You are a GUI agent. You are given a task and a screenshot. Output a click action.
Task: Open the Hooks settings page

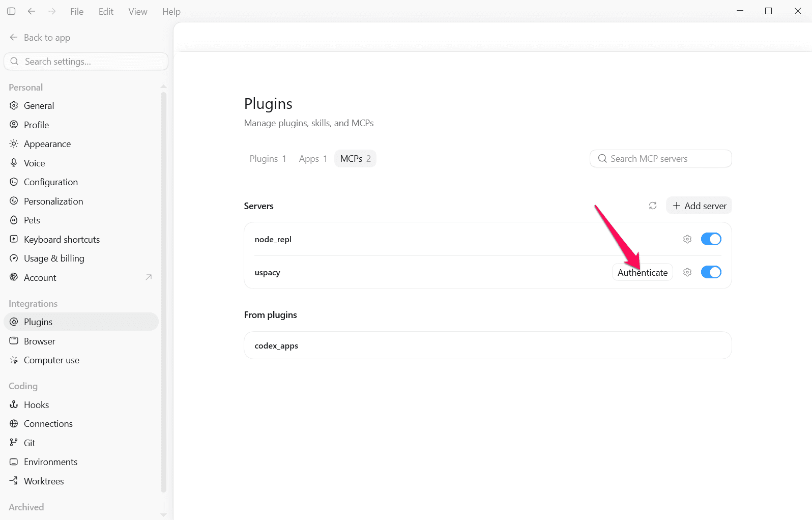(x=81, y=405)
